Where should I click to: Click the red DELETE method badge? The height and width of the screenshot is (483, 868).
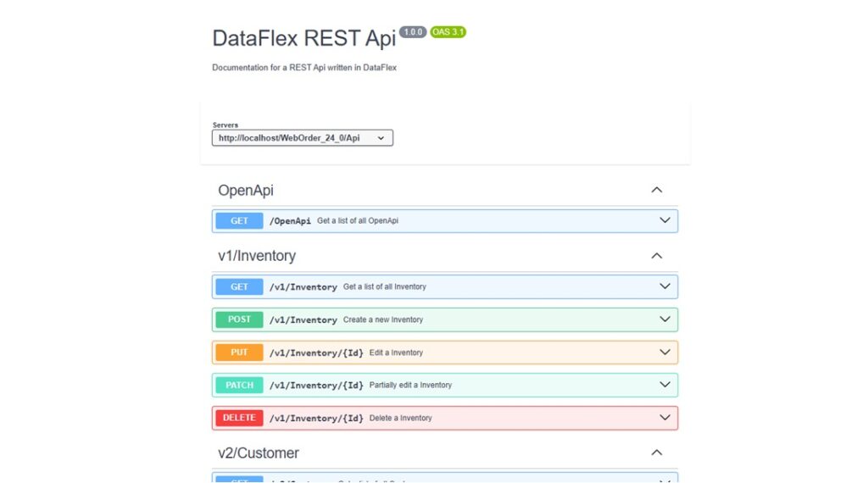[x=240, y=418]
